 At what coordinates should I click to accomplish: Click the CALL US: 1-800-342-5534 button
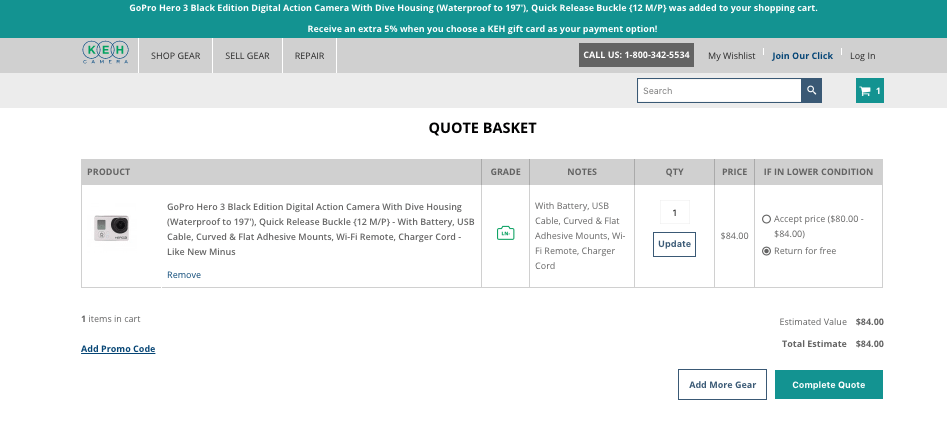tap(637, 55)
